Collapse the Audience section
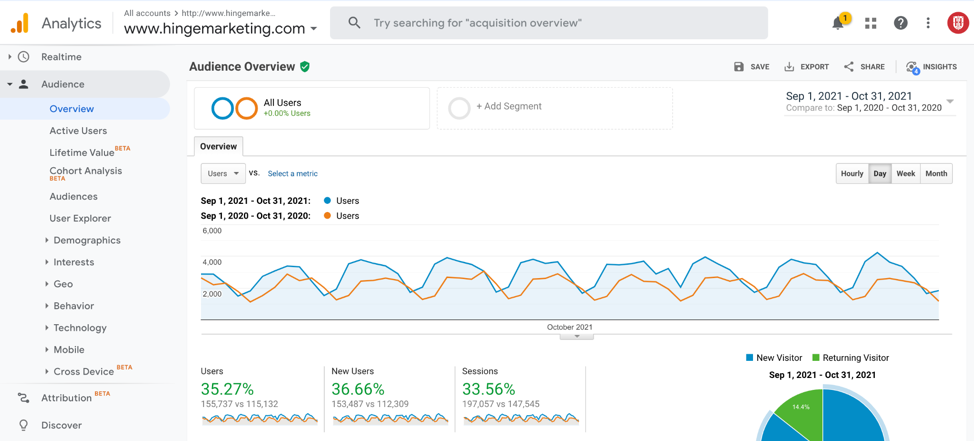Image resolution: width=974 pixels, height=441 pixels. 9,84
